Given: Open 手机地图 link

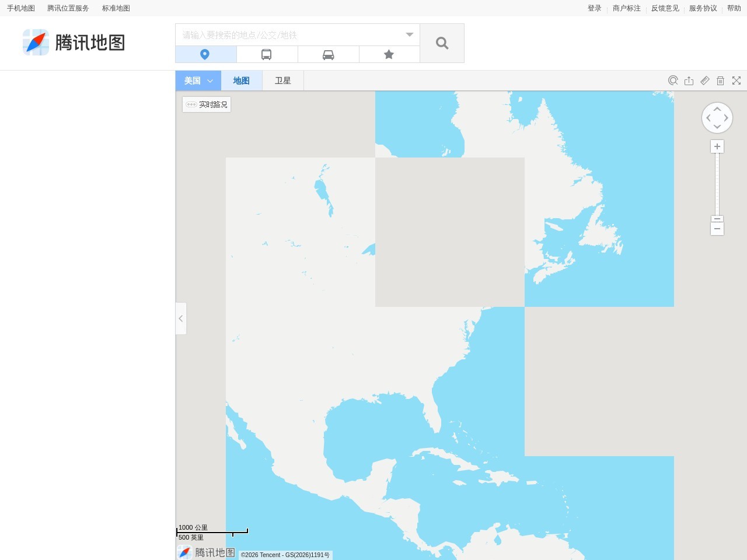Looking at the screenshot, I should point(21,8).
